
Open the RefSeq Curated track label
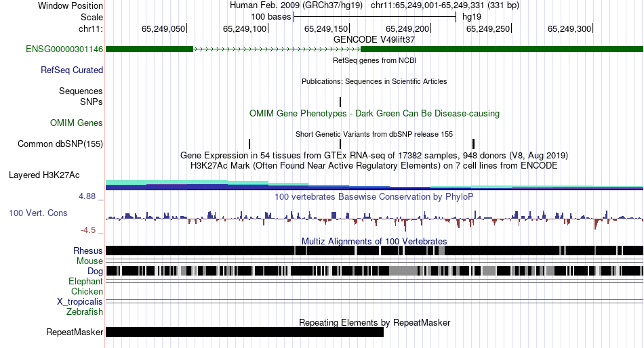72,70
